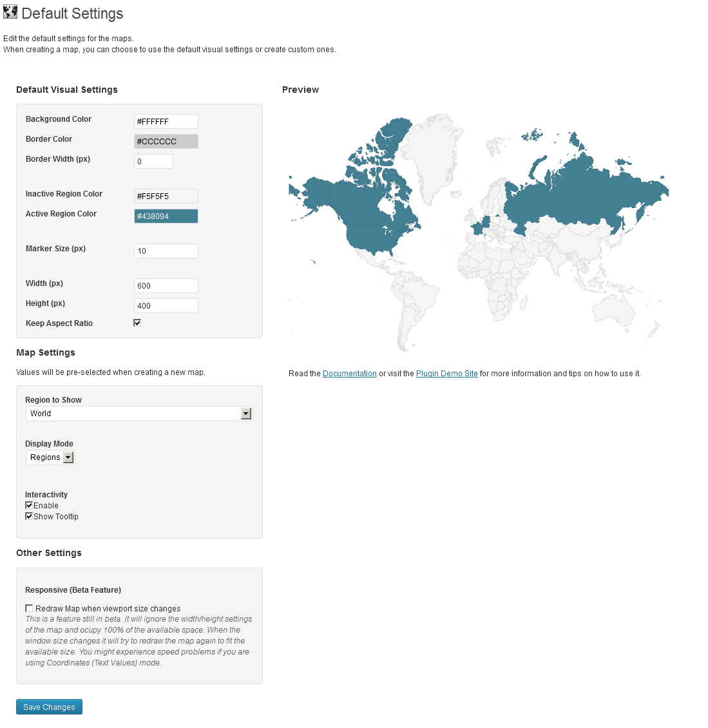The height and width of the screenshot is (728, 708).
Task: Open the Documentation link
Action: (x=350, y=373)
